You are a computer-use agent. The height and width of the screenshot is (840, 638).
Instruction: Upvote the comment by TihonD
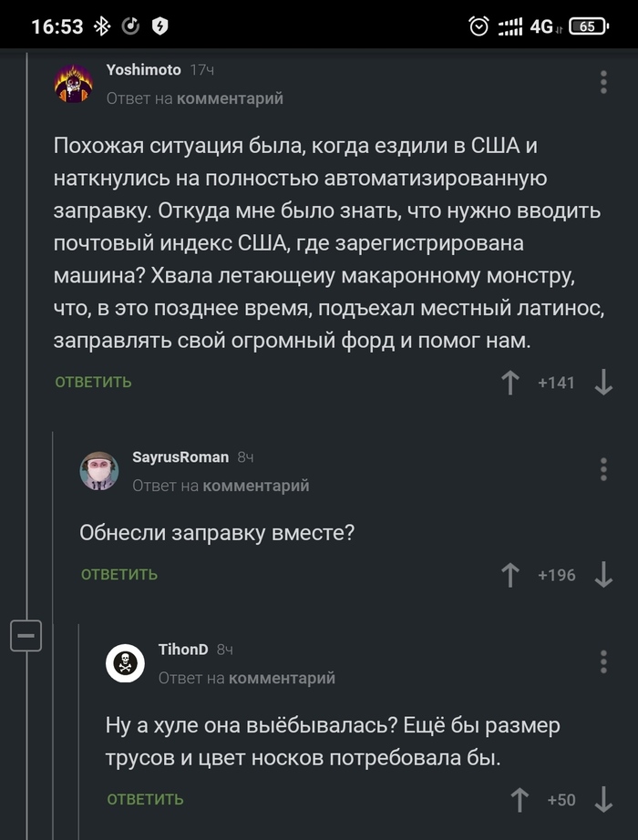[520, 799]
